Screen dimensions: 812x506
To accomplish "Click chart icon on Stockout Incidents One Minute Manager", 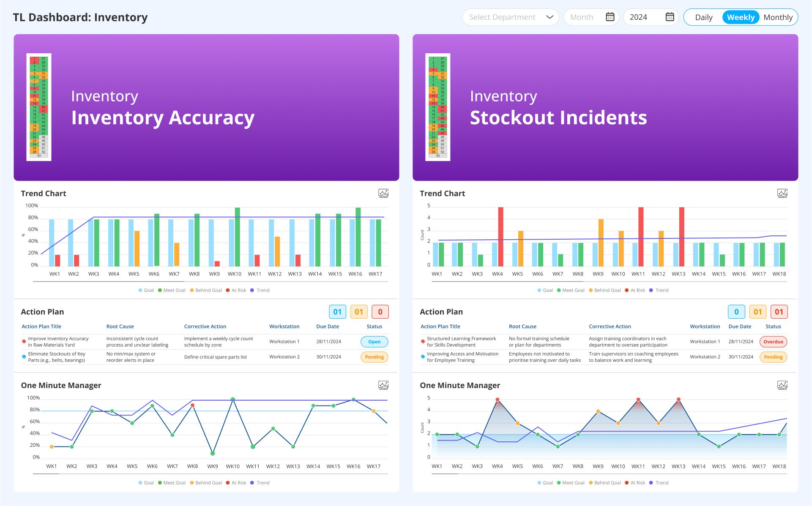I will 782,385.
